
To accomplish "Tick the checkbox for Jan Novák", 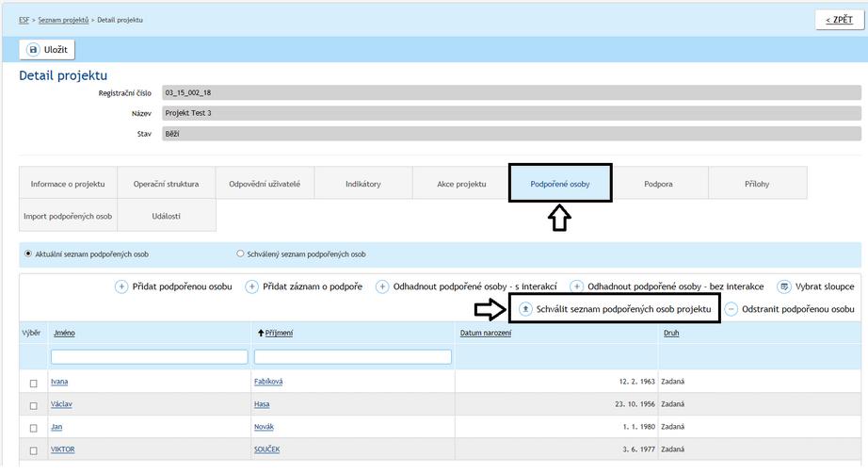I will coord(33,428).
